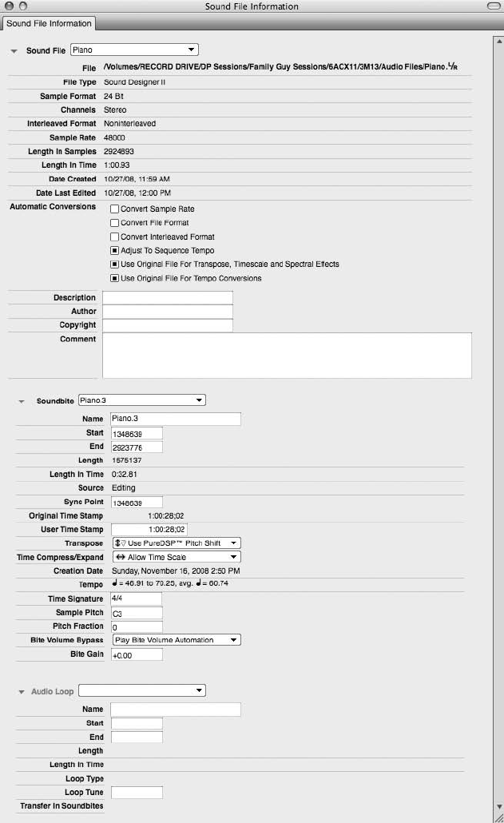Click the Loop Tune field
The width and height of the screenshot is (504, 823).
click(x=137, y=792)
